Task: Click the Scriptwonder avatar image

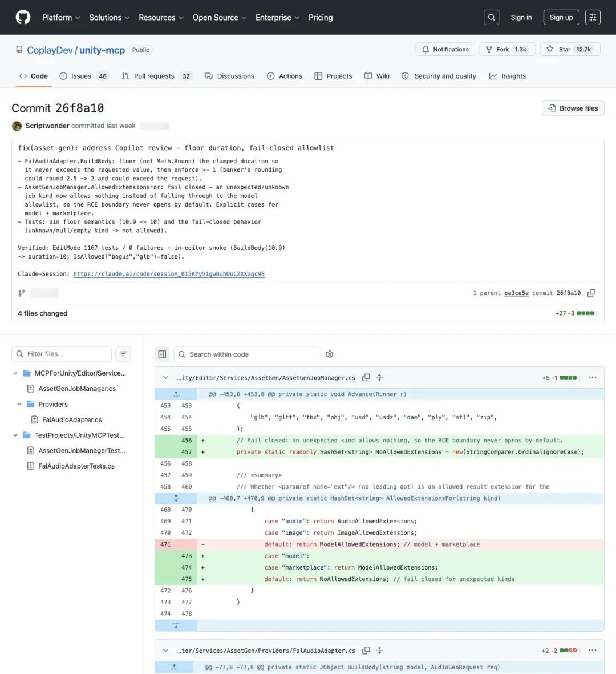Action: pos(17,126)
